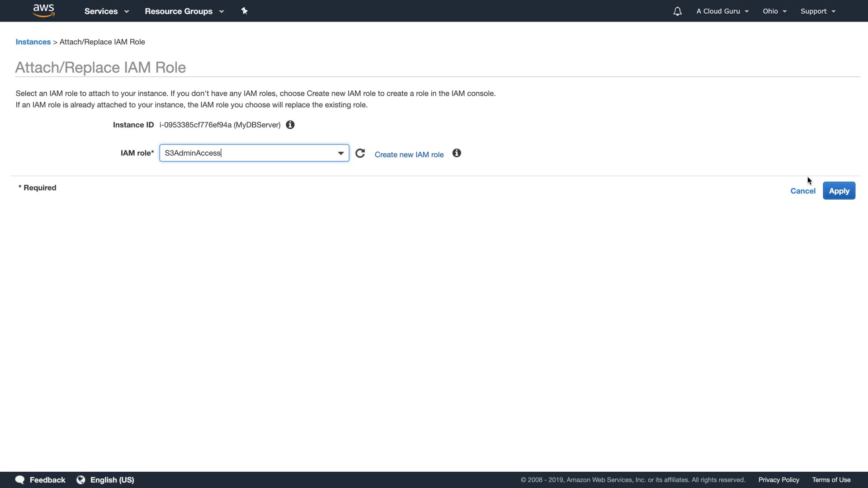This screenshot has height=488, width=868.
Task: Open the Resource Groups menu
Action: click(x=184, y=11)
